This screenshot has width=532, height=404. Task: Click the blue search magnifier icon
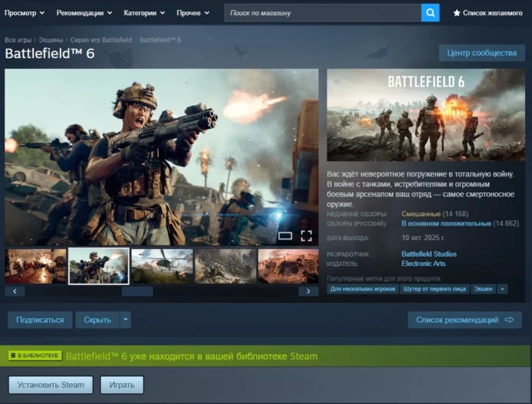point(430,13)
